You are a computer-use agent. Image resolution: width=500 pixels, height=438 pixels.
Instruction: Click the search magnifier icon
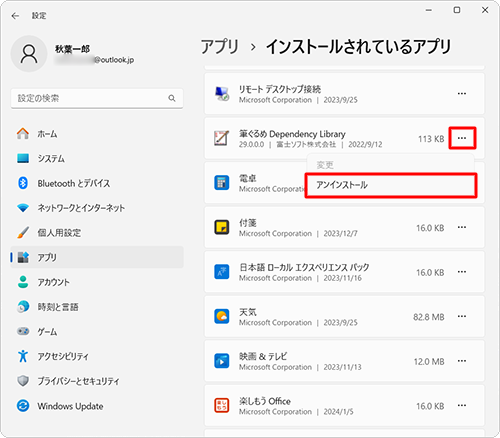[x=172, y=98]
